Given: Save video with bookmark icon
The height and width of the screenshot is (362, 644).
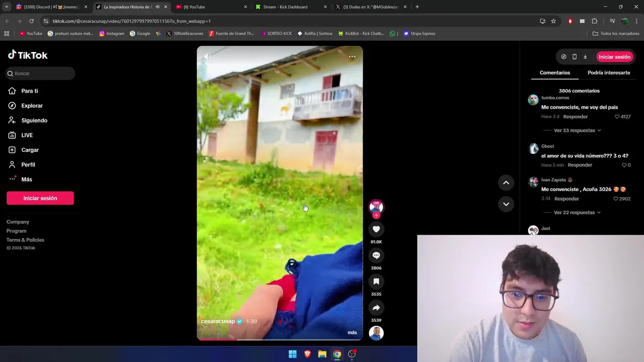Looking at the screenshot, I should point(376,282).
